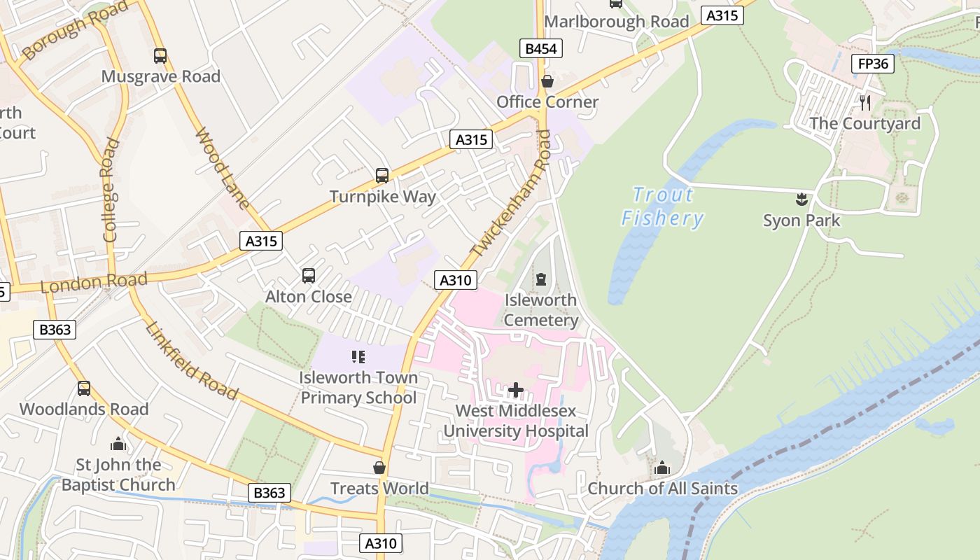Viewport: 980px width, 560px height.
Task: Click the Linkfield Road street label
Action: pyautogui.click(x=192, y=360)
